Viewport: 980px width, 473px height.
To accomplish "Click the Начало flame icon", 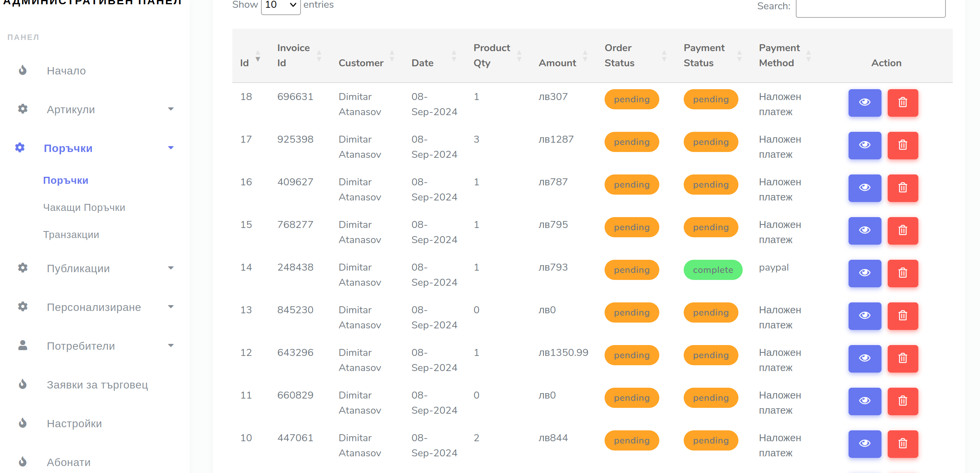I will pos(23,70).
